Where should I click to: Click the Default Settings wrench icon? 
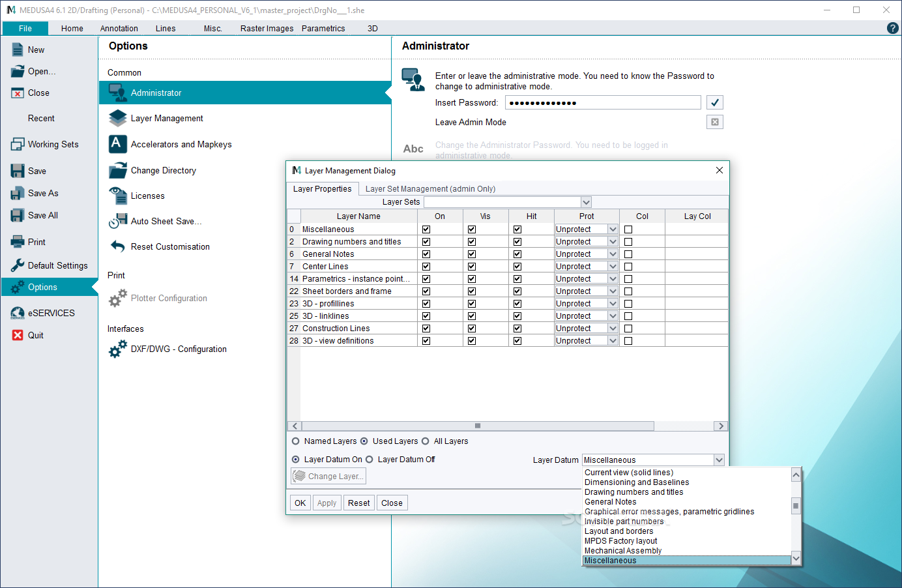tap(18, 265)
